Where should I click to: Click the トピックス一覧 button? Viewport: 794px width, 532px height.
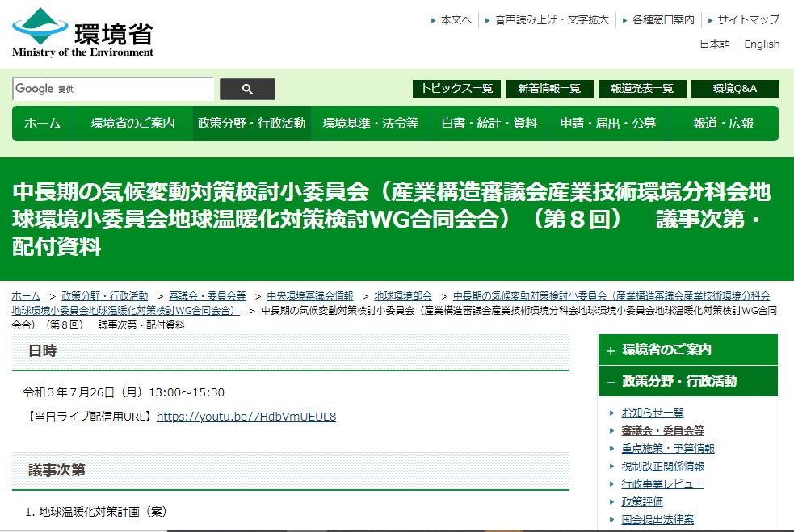click(x=457, y=89)
